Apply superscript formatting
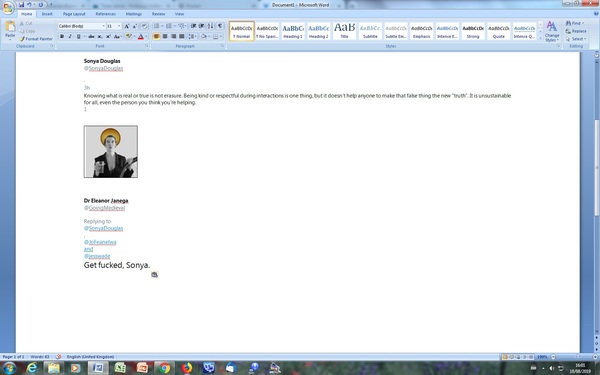Screen dimensions: 600x375 click(x=108, y=36)
